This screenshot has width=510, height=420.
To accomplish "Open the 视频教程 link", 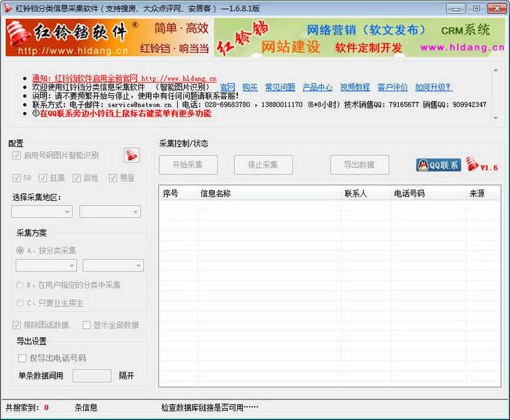I will (x=355, y=87).
